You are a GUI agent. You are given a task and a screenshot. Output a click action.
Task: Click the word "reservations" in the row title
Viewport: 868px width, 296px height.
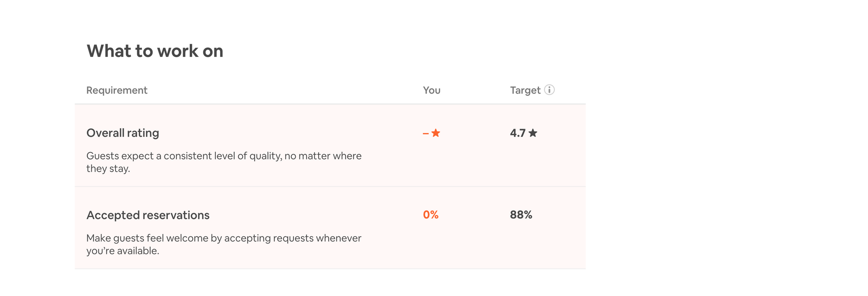click(x=176, y=215)
